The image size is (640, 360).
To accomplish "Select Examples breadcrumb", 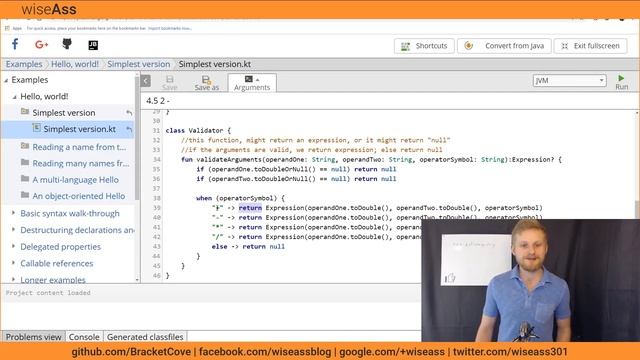I will click(24, 64).
